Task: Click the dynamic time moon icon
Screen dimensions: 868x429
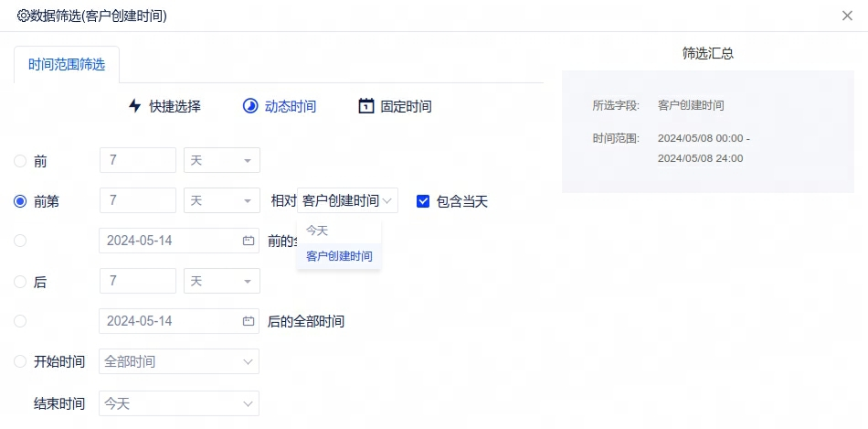Action: 249,106
